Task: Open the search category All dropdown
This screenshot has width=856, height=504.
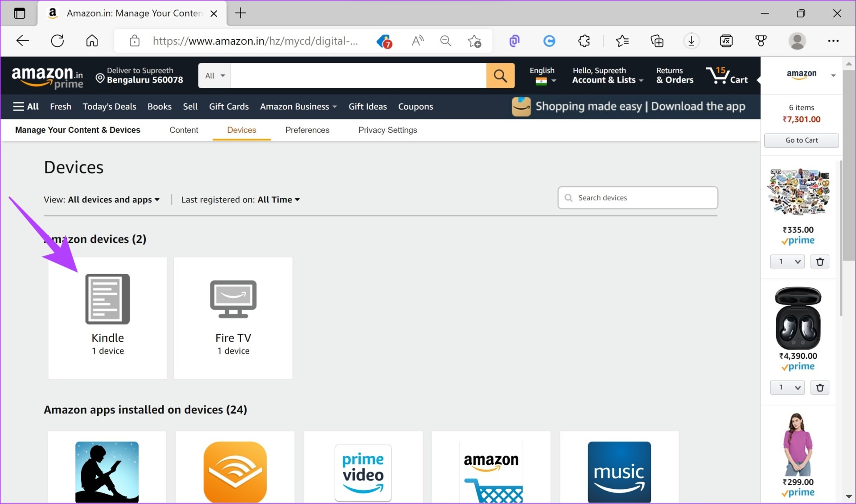Action: coord(215,76)
